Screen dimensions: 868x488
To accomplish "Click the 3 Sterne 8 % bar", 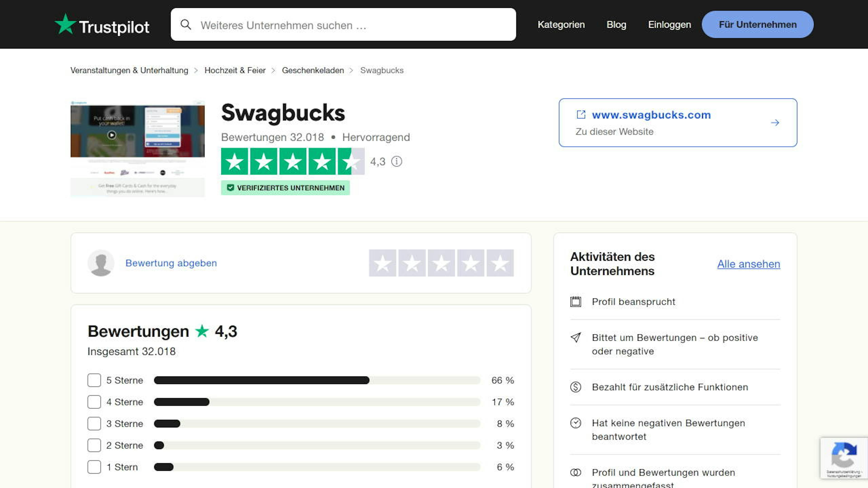I will tap(317, 424).
